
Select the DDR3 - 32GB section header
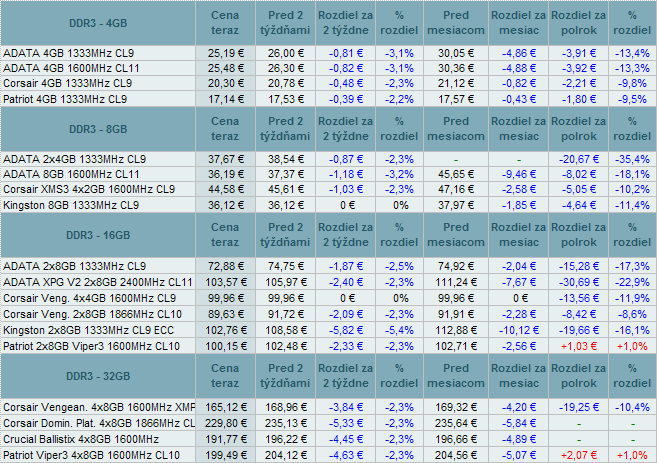point(98,376)
